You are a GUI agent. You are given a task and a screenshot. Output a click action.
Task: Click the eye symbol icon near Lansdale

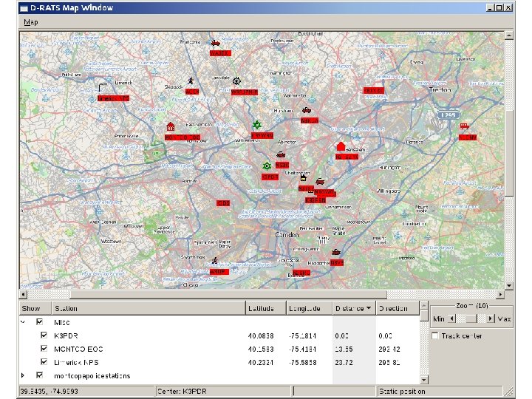236,81
